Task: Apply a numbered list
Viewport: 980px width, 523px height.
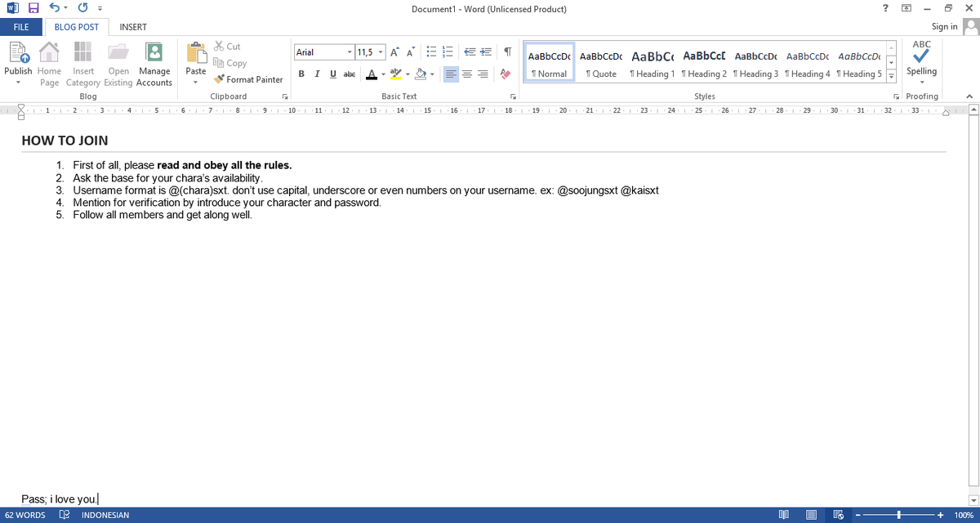Action: [x=448, y=52]
